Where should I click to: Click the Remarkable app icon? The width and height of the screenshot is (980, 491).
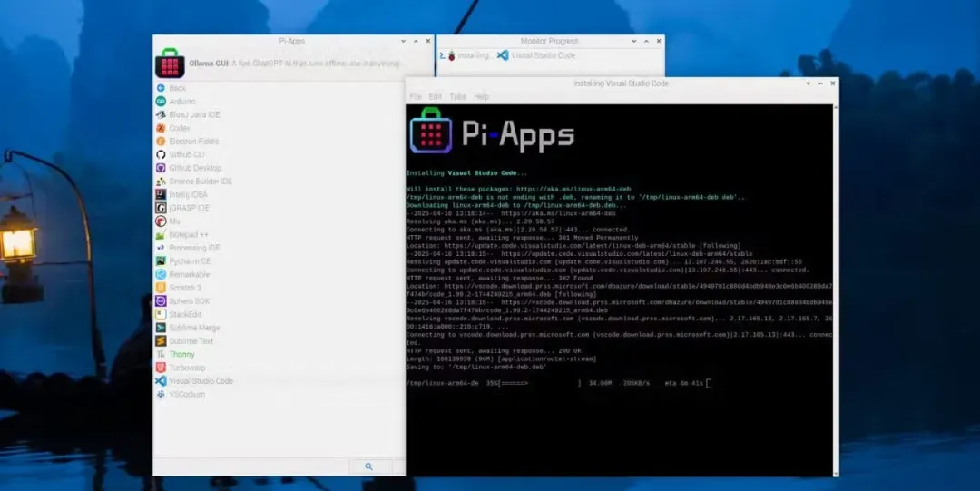coord(161,275)
